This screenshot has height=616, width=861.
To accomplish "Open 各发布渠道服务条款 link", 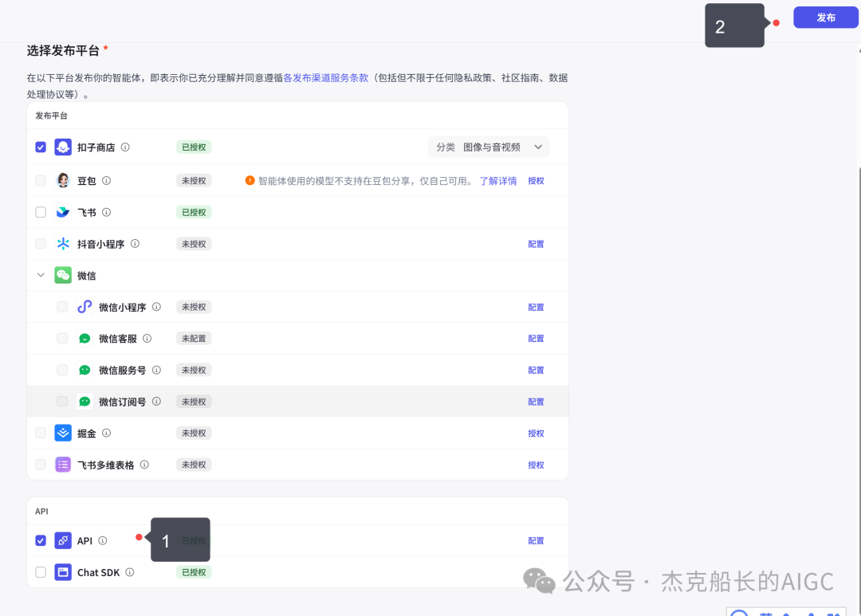I will click(x=325, y=78).
